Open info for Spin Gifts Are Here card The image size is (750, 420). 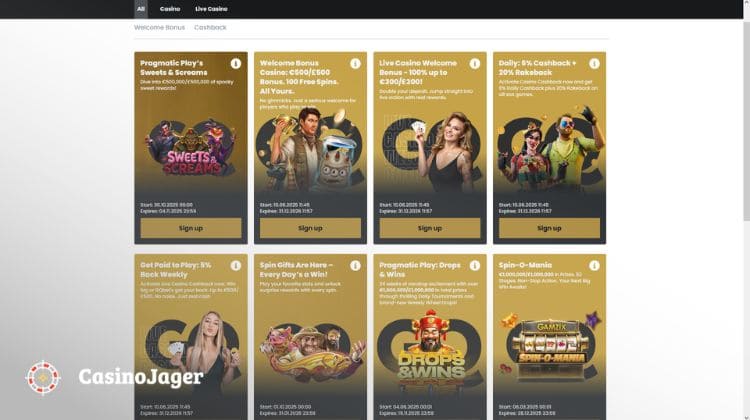tap(355, 265)
